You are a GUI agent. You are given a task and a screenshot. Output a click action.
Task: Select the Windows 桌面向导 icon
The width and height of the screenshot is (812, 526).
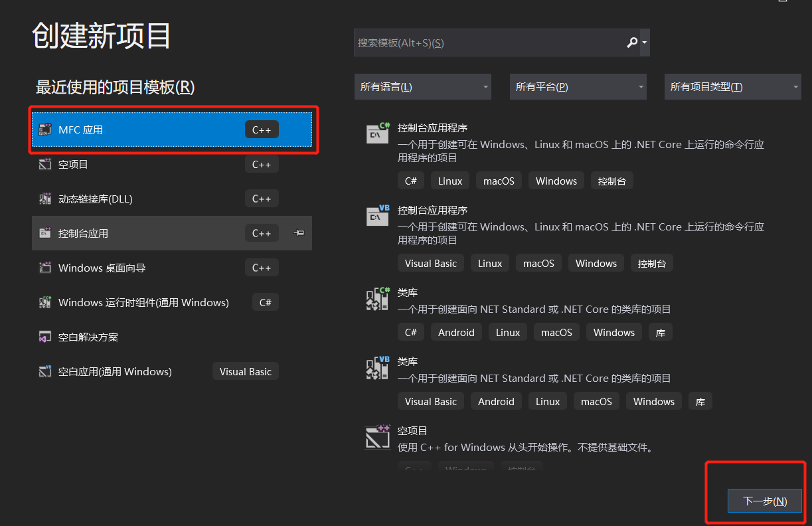click(x=45, y=268)
